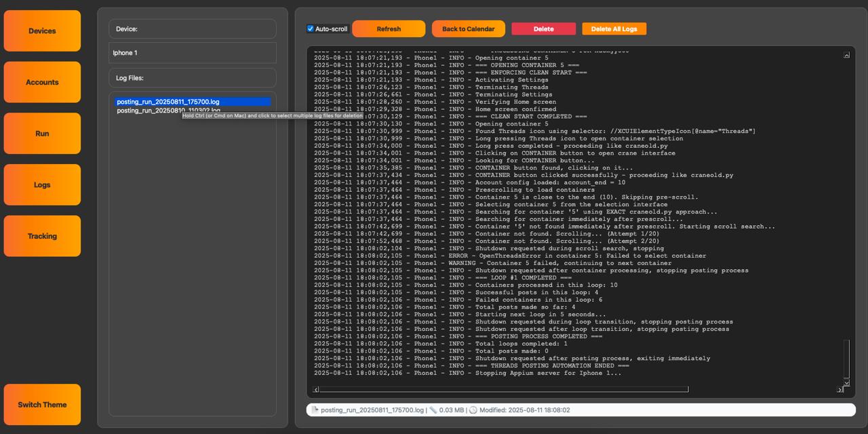Viewport: 868px width, 434px height.
Task: Click the red Delete button
Action: (x=544, y=29)
